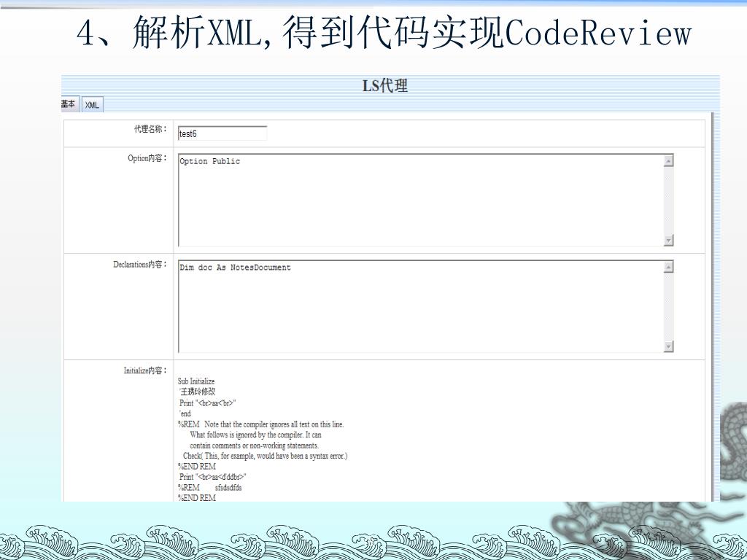Switch to the XML tab

(x=92, y=105)
